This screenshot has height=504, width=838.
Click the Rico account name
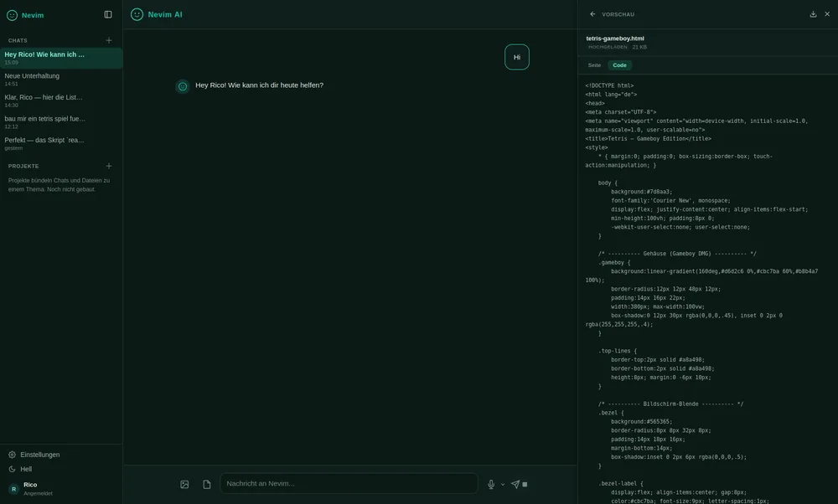point(30,485)
